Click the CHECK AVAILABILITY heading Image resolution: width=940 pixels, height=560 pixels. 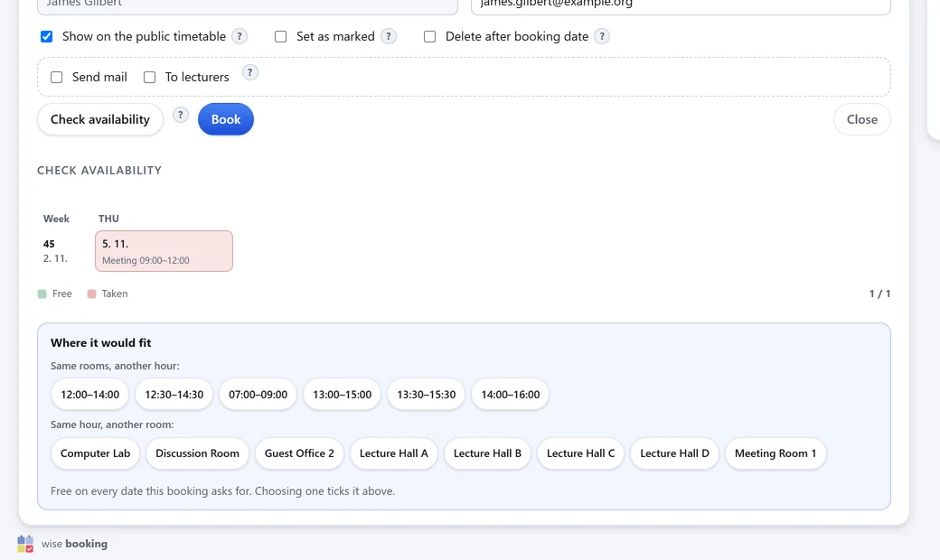click(x=99, y=170)
